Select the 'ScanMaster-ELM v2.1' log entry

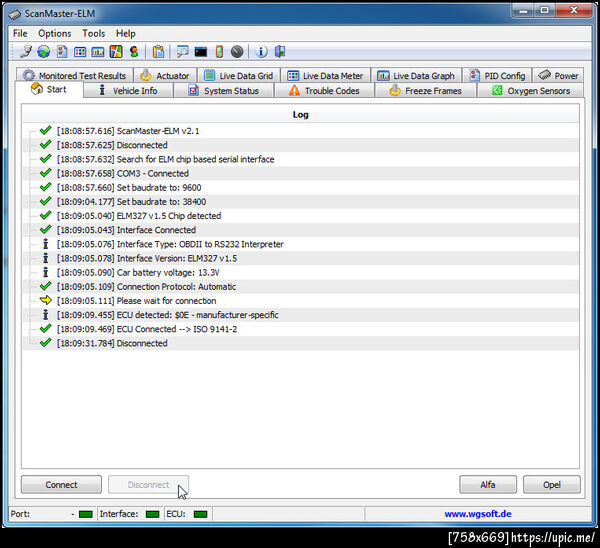coord(300,131)
